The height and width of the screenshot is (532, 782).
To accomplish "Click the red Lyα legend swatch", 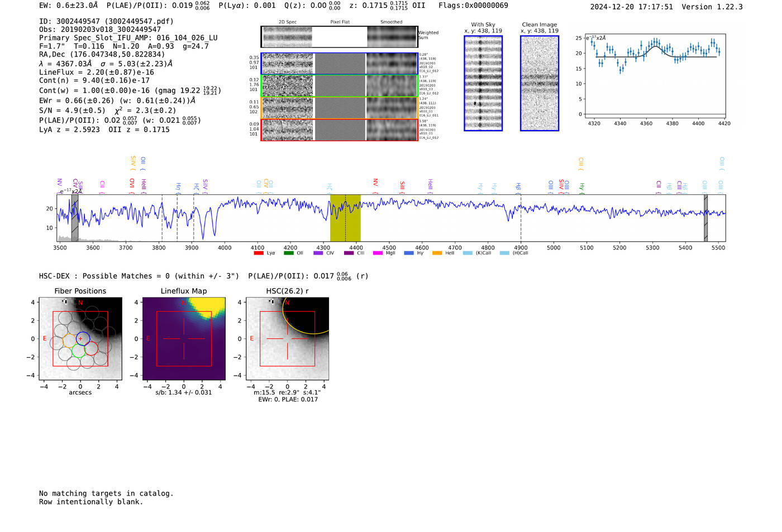I will click(x=258, y=253).
